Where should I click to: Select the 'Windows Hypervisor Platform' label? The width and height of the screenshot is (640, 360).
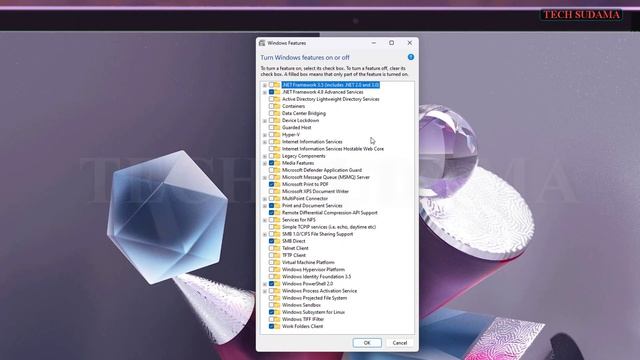point(313,269)
